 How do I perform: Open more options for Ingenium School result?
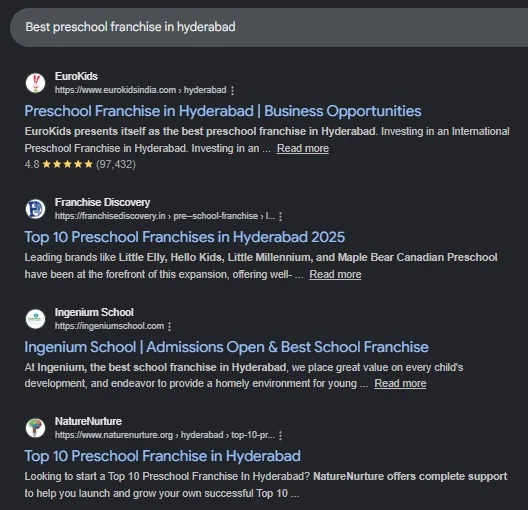tap(169, 326)
